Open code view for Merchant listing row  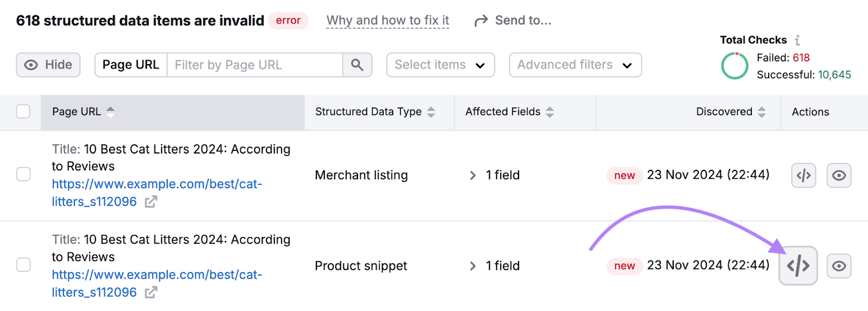[x=803, y=175]
